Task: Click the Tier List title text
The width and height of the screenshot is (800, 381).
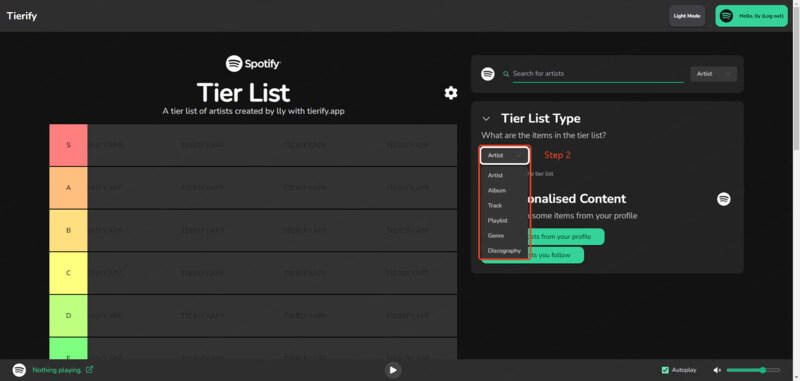Action: pyautogui.click(x=243, y=93)
